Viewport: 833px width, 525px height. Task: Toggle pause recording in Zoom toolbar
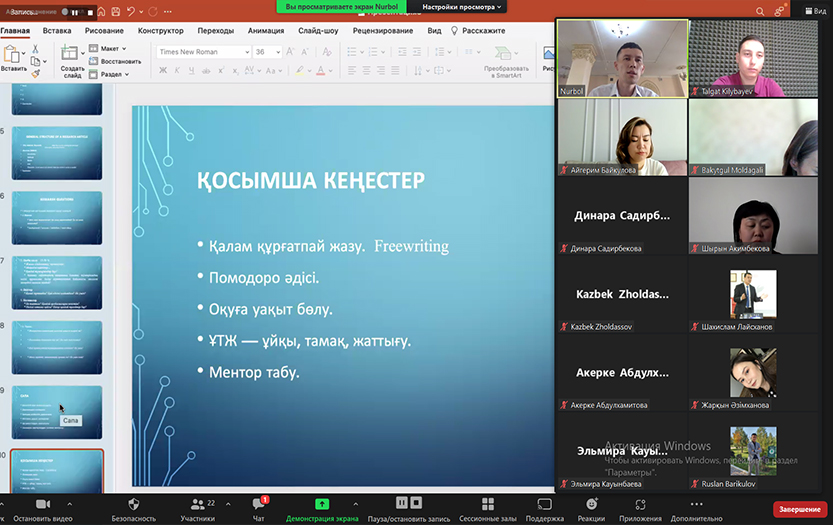click(x=402, y=504)
